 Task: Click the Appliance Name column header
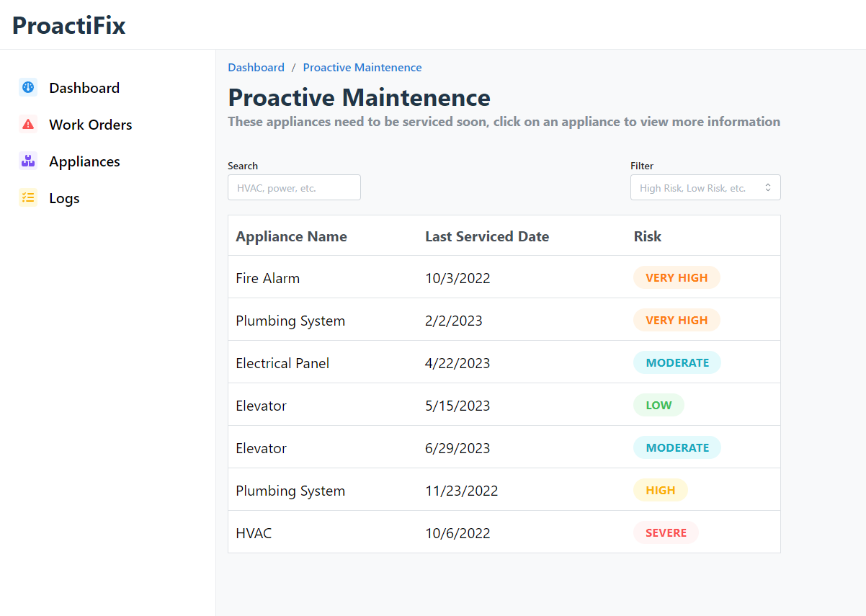tap(291, 236)
